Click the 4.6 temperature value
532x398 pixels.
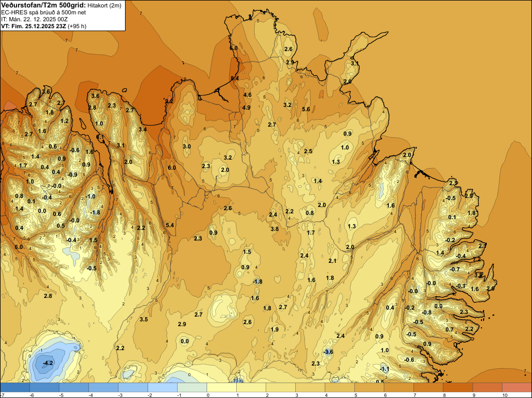[x=247, y=95]
